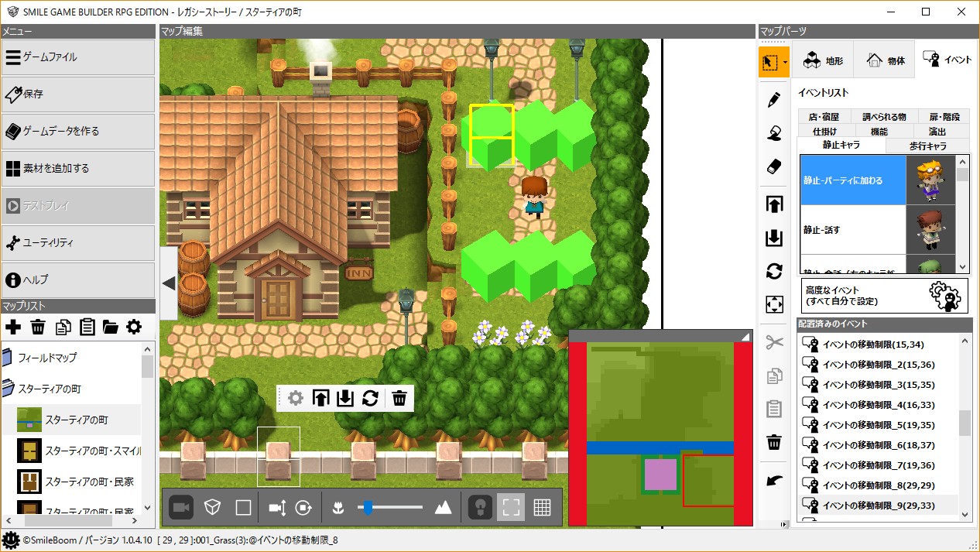Select the eraser tool
The height and width of the screenshot is (552, 980).
[773, 166]
